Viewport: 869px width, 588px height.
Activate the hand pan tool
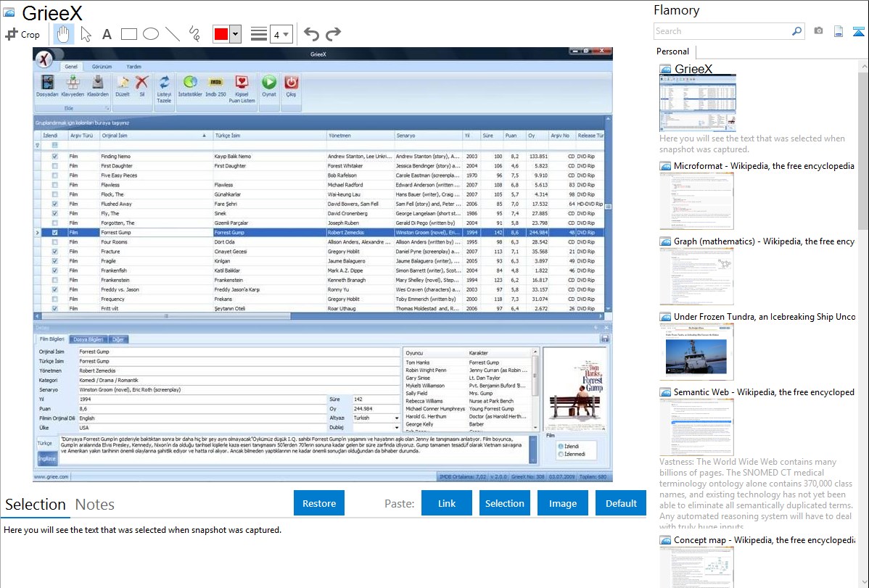click(63, 34)
